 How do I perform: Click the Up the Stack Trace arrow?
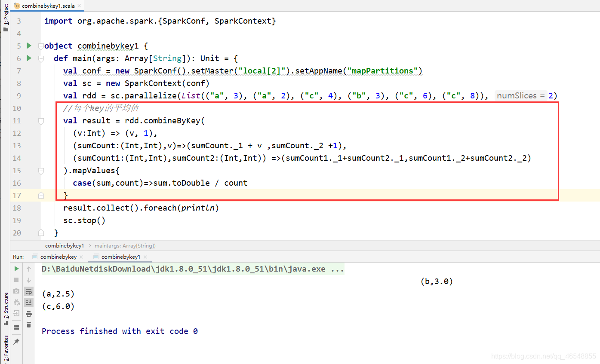coord(29,269)
